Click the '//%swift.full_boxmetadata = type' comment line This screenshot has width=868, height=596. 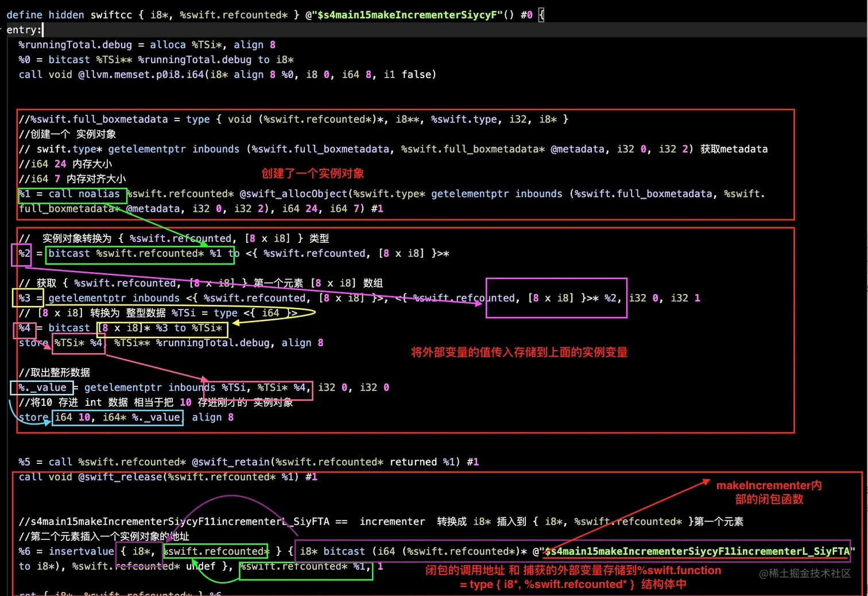(293, 119)
